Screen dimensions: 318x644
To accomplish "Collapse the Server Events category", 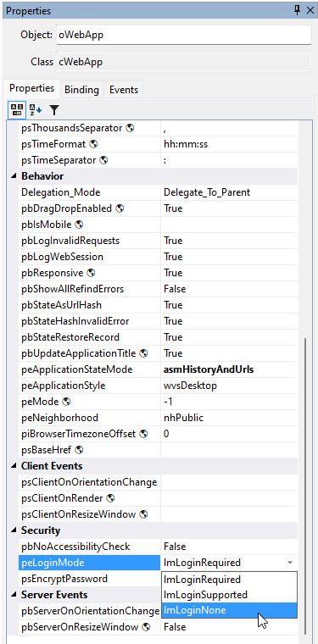I will pos(14,595).
